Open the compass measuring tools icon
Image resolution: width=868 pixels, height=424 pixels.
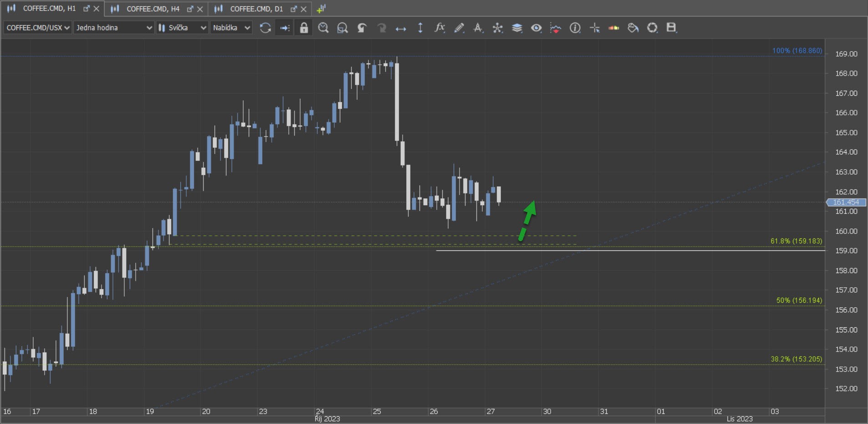coord(478,28)
